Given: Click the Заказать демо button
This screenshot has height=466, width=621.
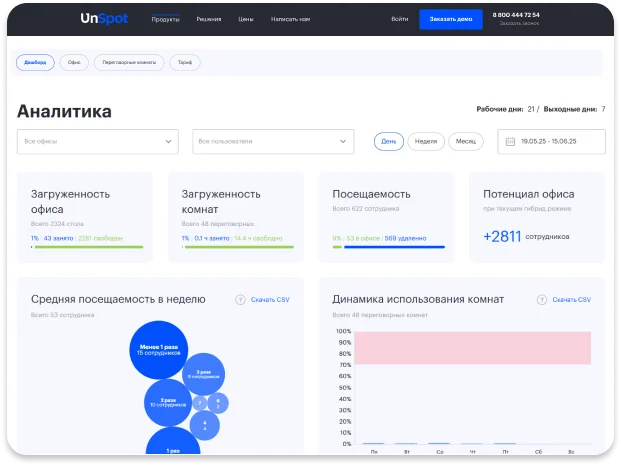Looking at the screenshot, I should click(x=451, y=19).
